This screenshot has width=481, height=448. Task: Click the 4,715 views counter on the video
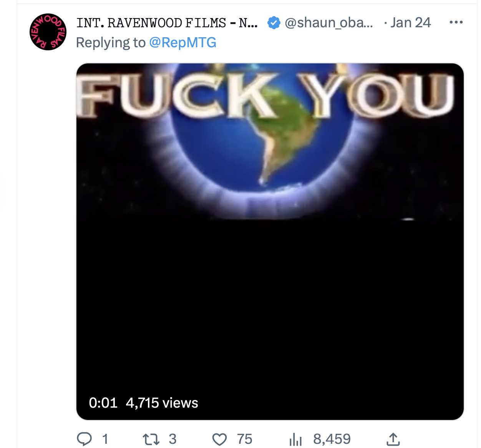[162, 403]
